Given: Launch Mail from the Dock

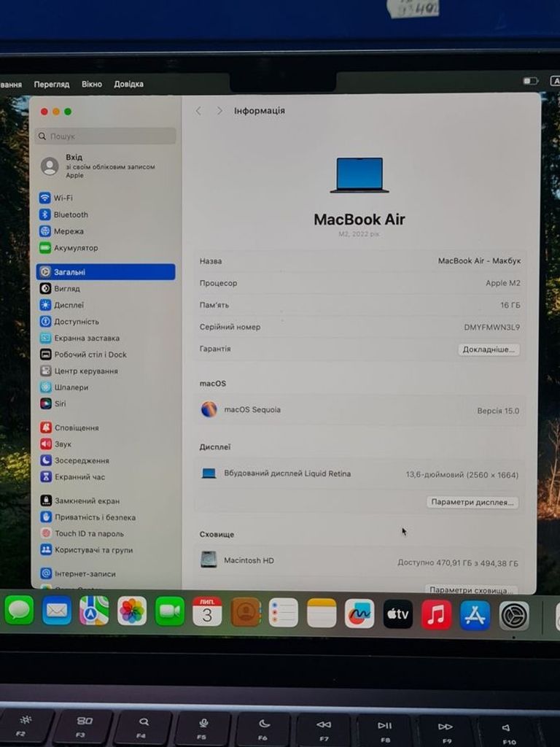Looking at the screenshot, I should (57, 611).
